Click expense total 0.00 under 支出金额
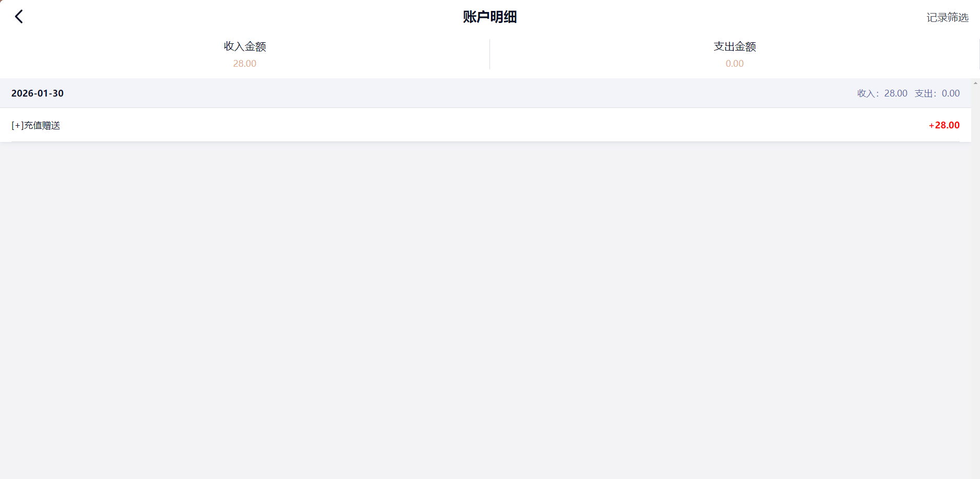Viewport: 980px width, 479px height. point(735,64)
